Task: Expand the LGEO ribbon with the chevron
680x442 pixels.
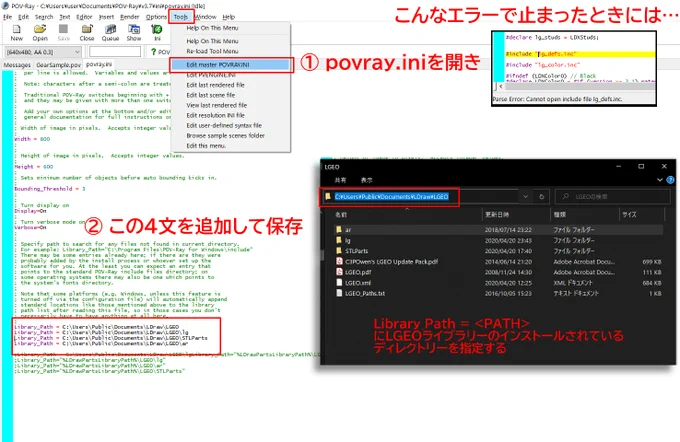Action: click(x=660, y=180)
